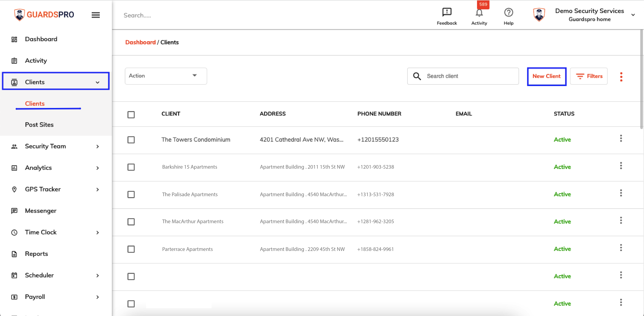Expand the Security Team chevron
Image resolution: width=644 pixels, height=316 pixels.
click(x=98, y=146)
